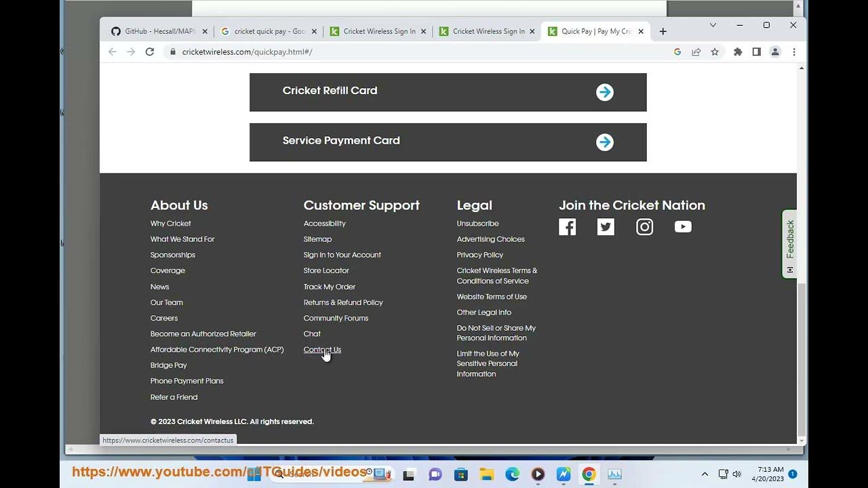868x488 pixels.
Task: Open Cricket's Facebook page icon
Action: tap(568, 227)
